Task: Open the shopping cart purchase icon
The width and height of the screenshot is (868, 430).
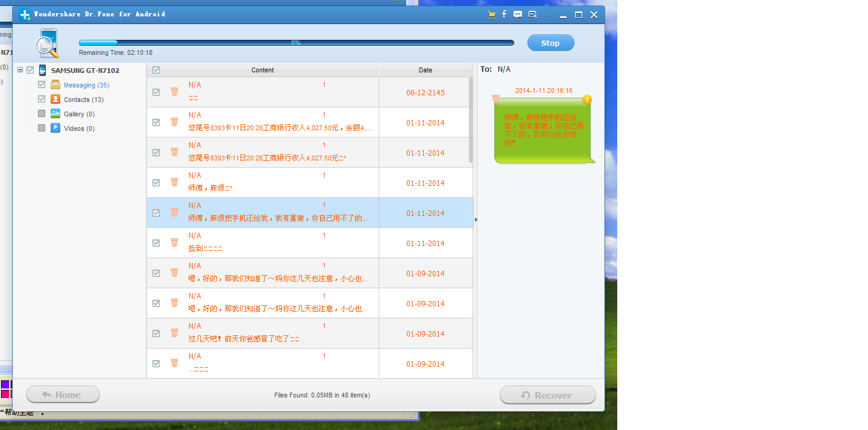Action: 491,14
